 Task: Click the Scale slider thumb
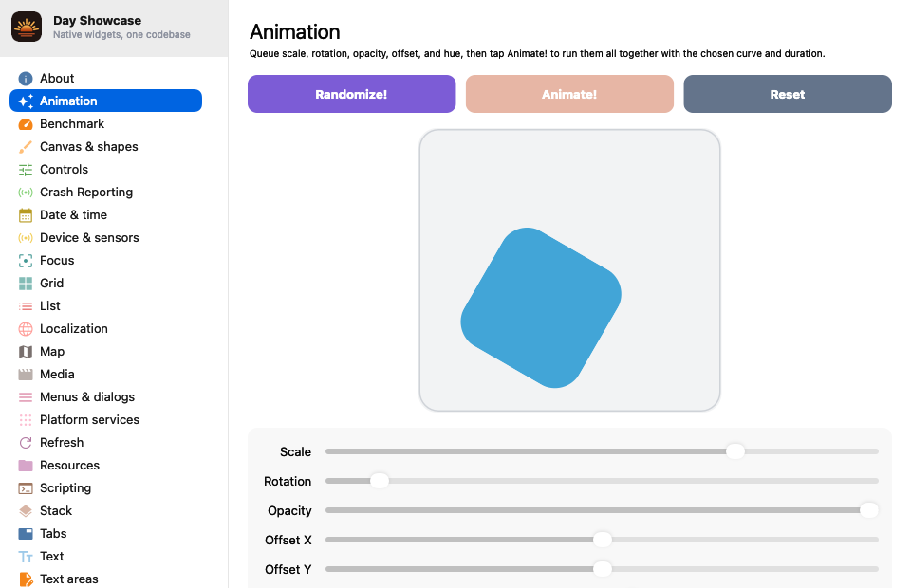pyautogui.click(x=734, y=451)
